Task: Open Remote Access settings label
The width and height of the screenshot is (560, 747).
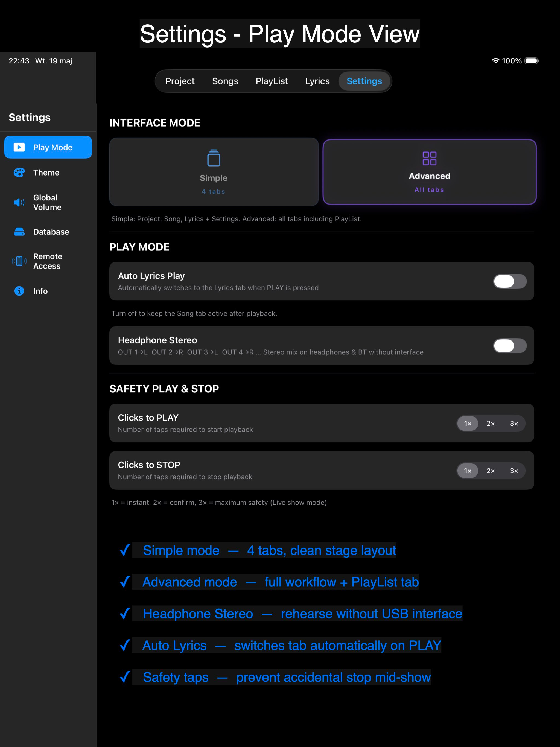Action: 48,261
